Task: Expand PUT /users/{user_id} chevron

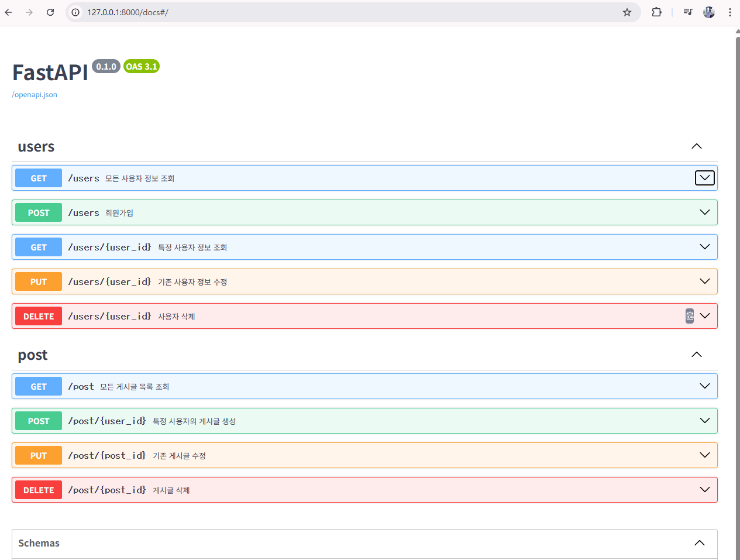Action: [x=705, y=281]
